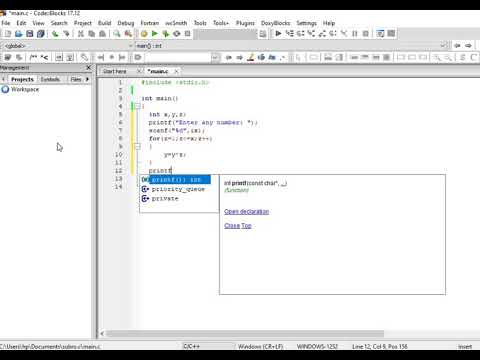Screen dimensions: 480x360
Task: Cut selection using scissors icon
Action: click(81, 34)
